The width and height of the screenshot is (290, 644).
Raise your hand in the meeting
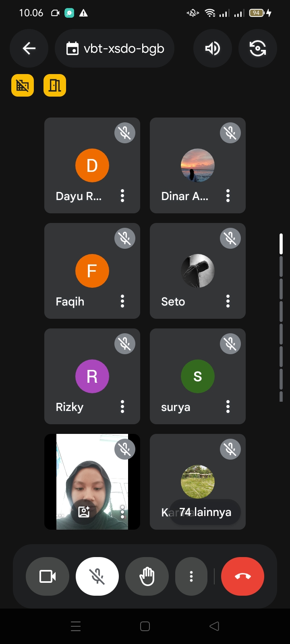point(147,576)
